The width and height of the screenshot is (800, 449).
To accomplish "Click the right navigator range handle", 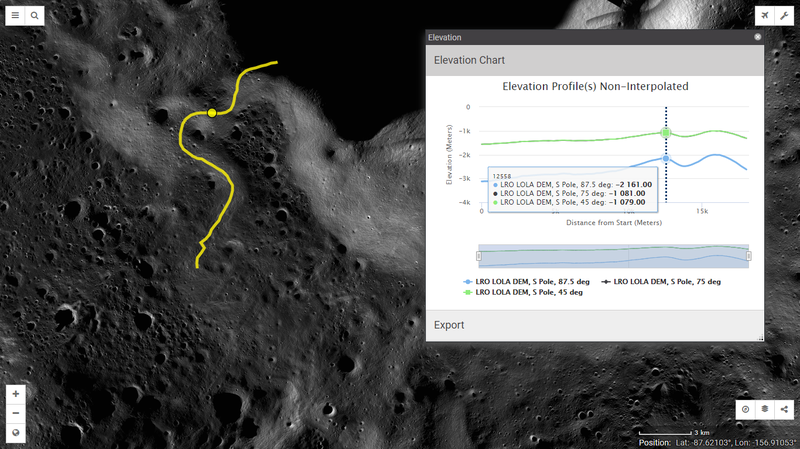I will pyautogui.click(x=748, y=256).
